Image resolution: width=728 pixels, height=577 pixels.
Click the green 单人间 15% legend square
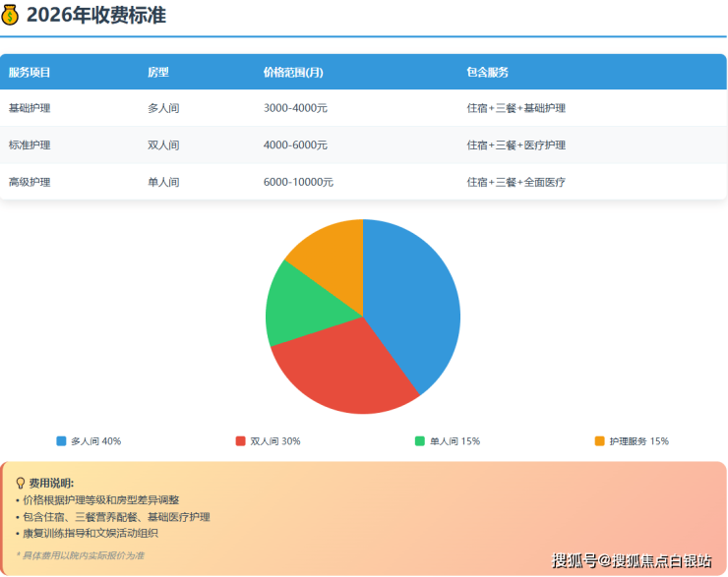pos(420,441)
